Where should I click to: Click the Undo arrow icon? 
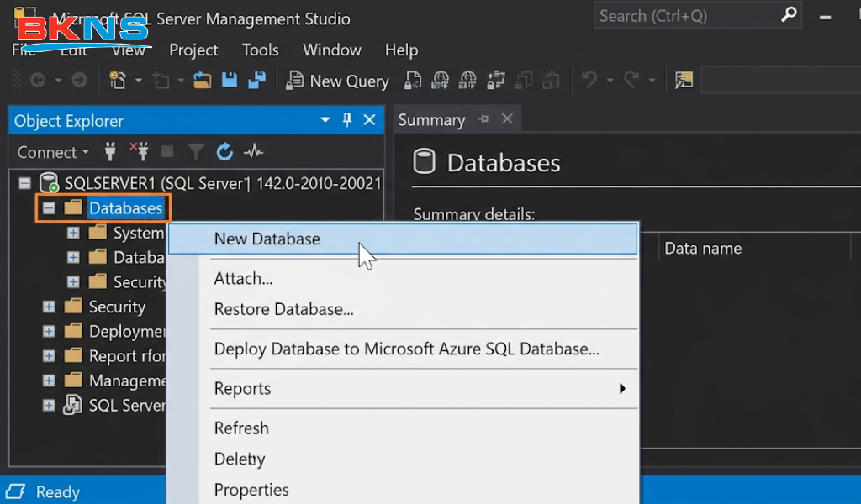pos(589,80)
